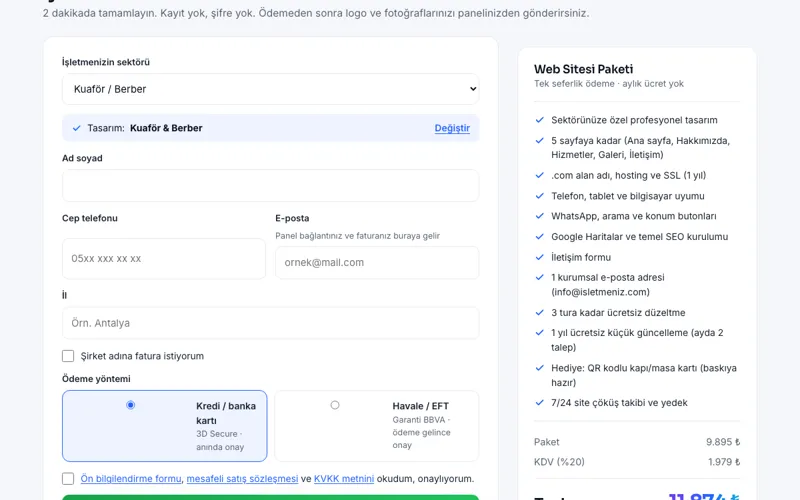The image size is (800, 500).
Task: Check Şirket adına fatura istiyorum
Action: tap(68, 356)
